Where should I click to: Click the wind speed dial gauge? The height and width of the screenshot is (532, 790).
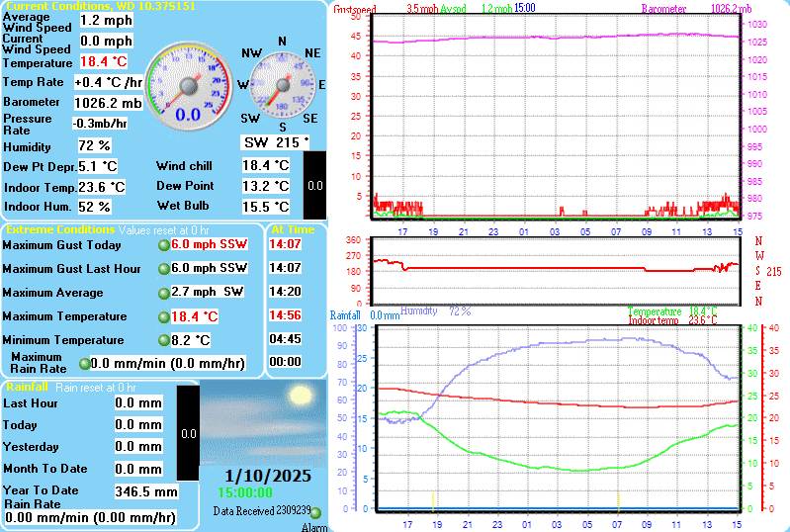188,87
